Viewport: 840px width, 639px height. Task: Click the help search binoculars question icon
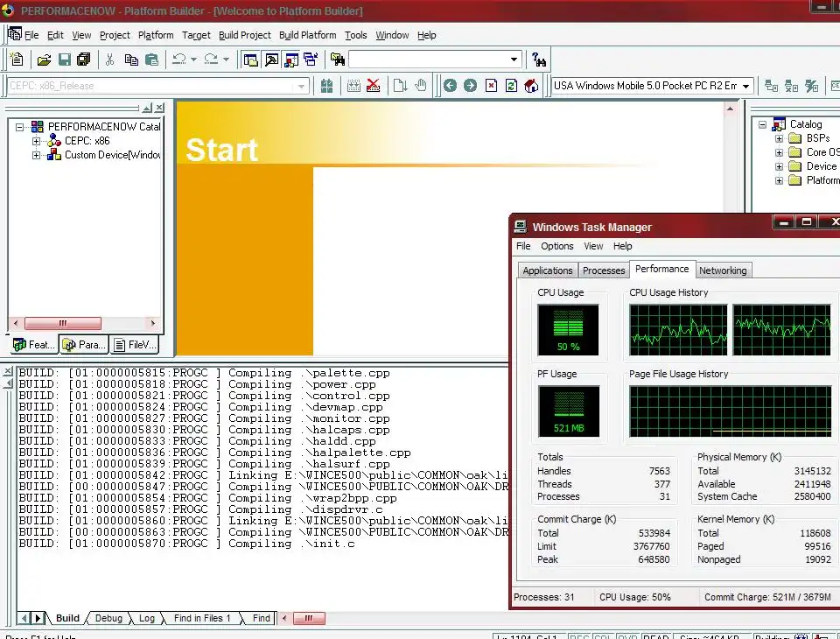pos(539,60)
